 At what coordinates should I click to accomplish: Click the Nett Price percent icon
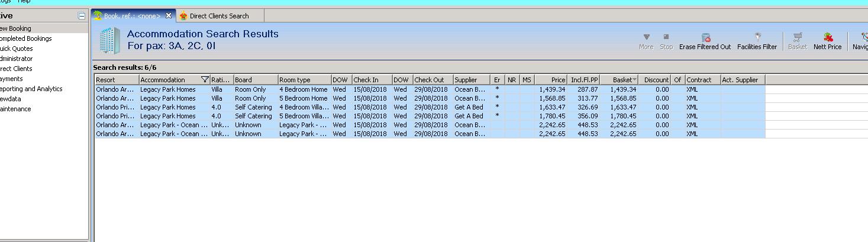point(828,37)
